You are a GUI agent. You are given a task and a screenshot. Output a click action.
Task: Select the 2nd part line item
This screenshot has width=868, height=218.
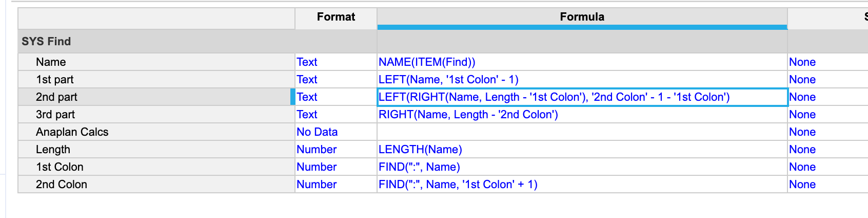[x=156, y=97]
